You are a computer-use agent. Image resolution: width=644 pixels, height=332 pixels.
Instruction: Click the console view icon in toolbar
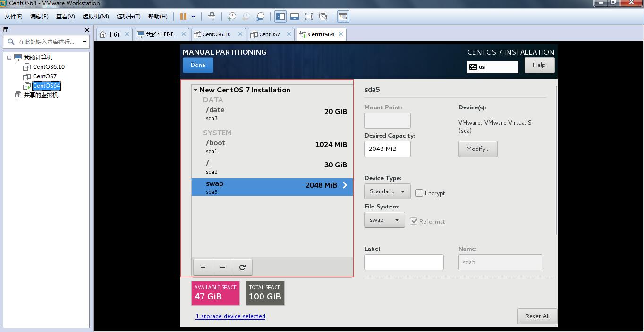click(343, 17)
